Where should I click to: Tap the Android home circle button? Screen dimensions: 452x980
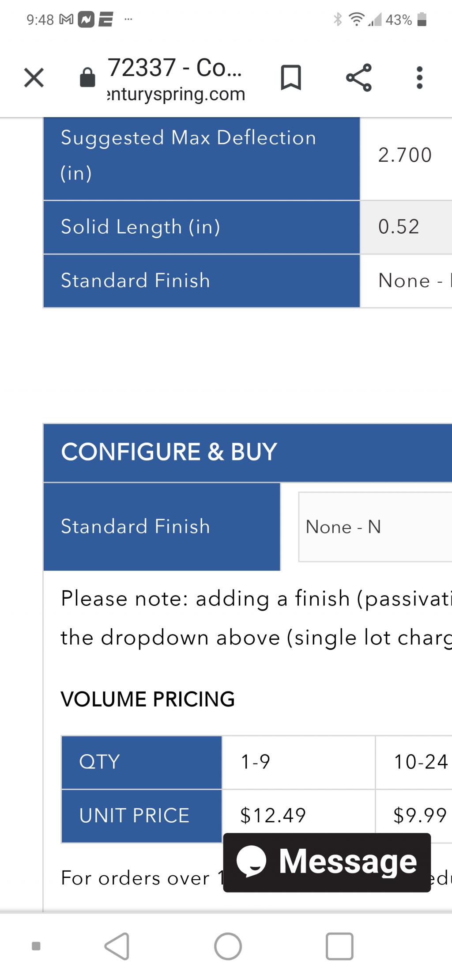coord(228,946)
